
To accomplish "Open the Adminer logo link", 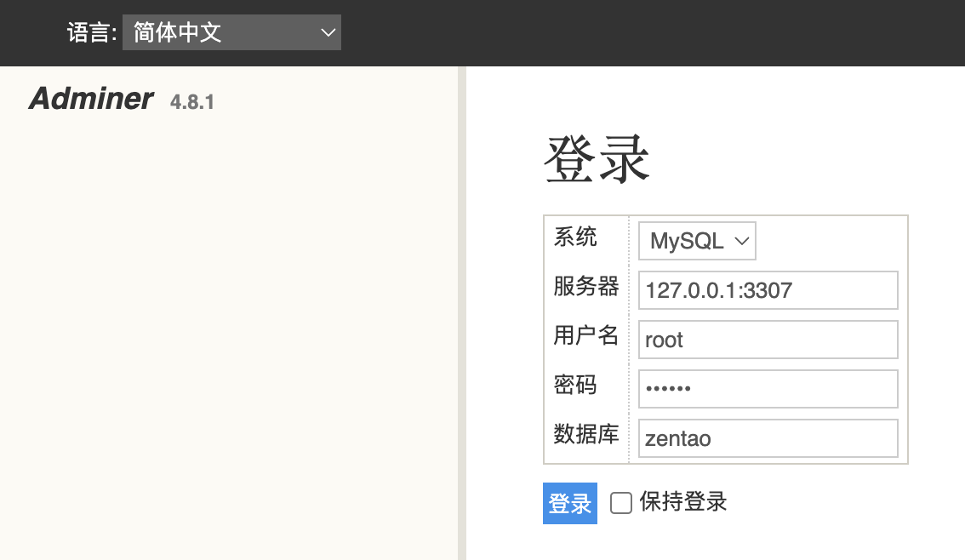I will [91, 100].
